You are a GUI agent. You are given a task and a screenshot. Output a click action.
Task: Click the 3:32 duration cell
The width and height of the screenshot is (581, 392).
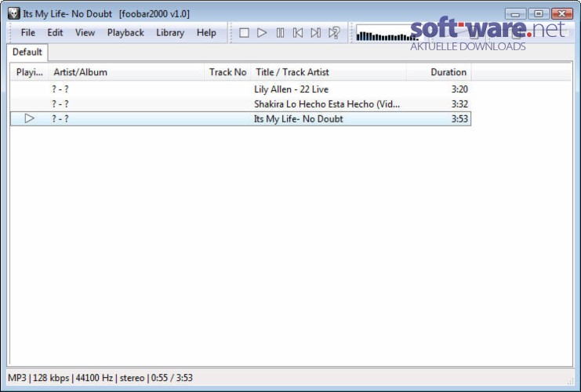(x=459, y=104)
